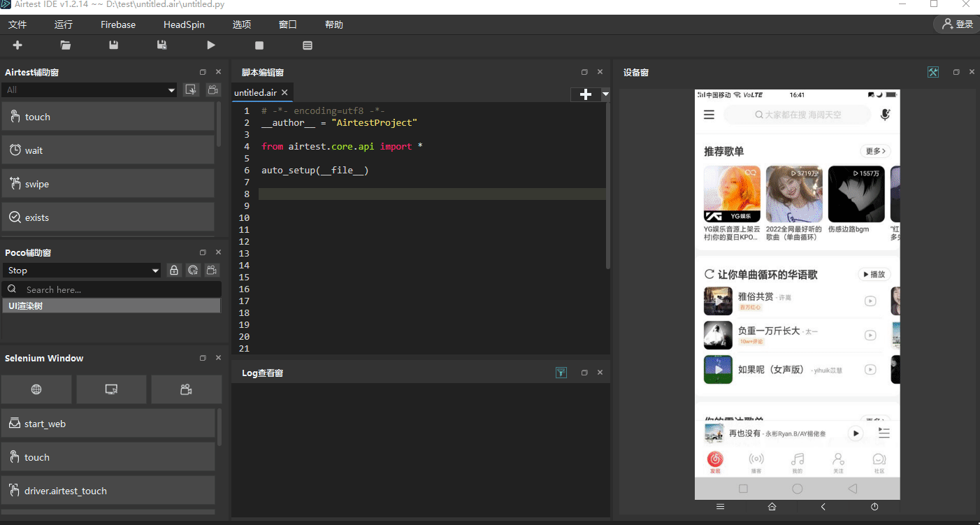Insert an exists command
980x525 pixels.
108,217
